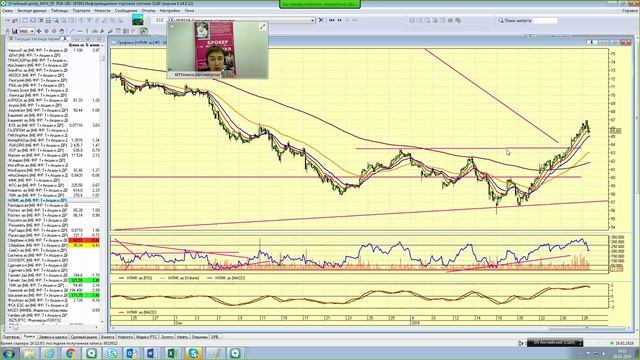This screenshot has width=640, height=360.
Task: Click the bar chart icon in second toolbar
Action: pyautogui.click(x=15, y=31)
